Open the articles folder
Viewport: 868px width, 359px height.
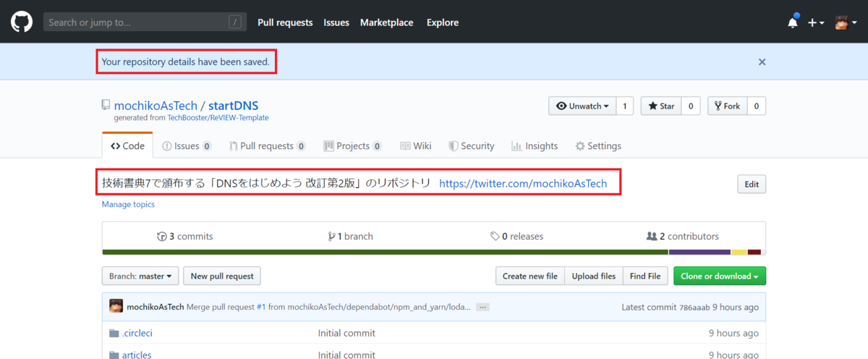(137, 355)
